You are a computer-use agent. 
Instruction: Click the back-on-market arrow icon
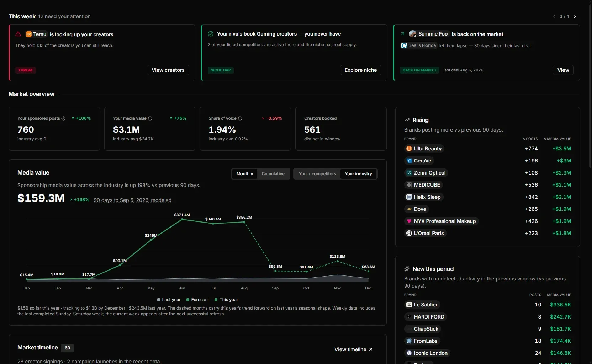click(403, 34)
